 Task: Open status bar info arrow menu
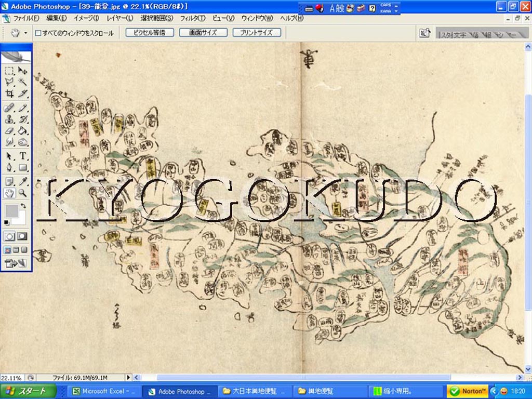click(128, 377)
